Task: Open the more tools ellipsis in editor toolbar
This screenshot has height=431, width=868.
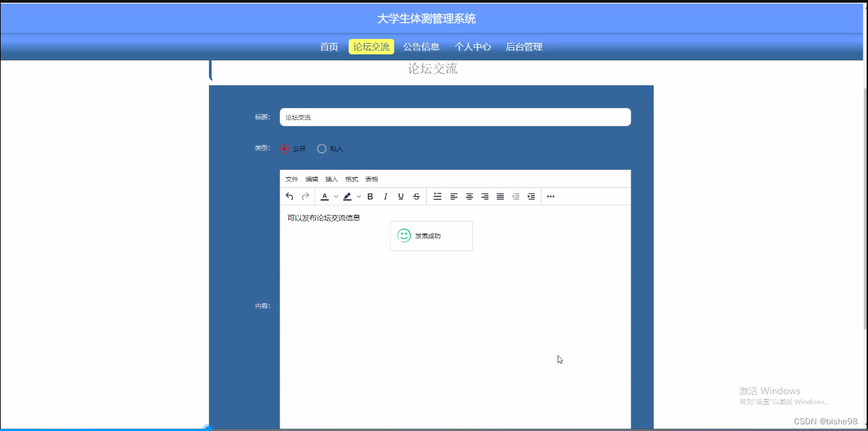Action: 550,196
